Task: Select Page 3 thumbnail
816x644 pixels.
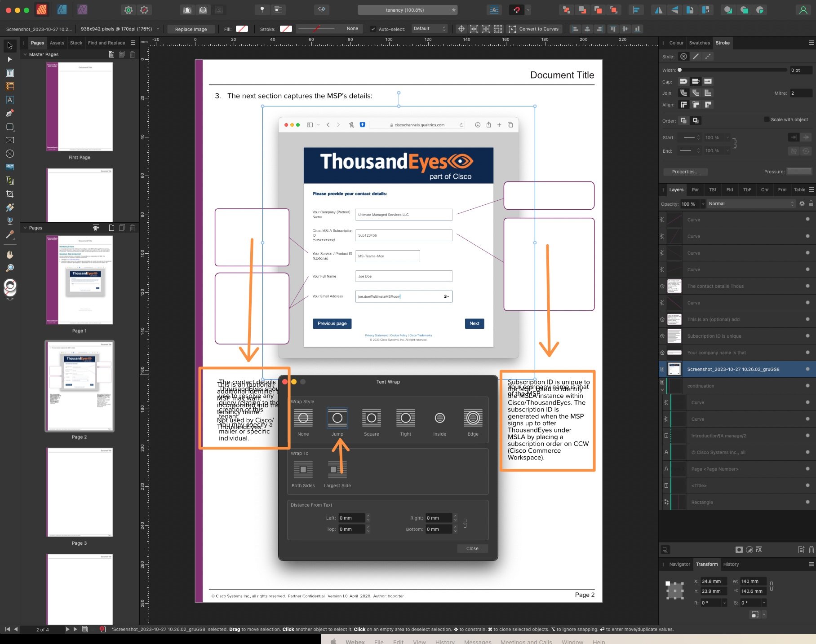Action: click(80, 492)
